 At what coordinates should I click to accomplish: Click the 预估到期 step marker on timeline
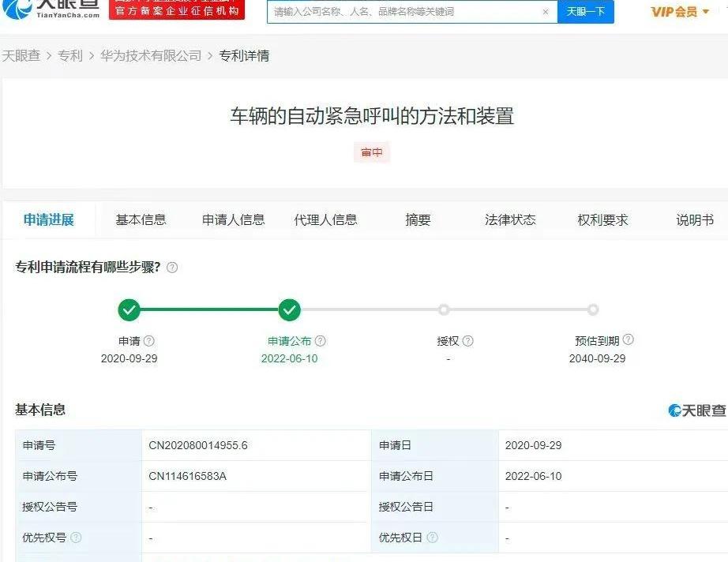pos(593,309)
